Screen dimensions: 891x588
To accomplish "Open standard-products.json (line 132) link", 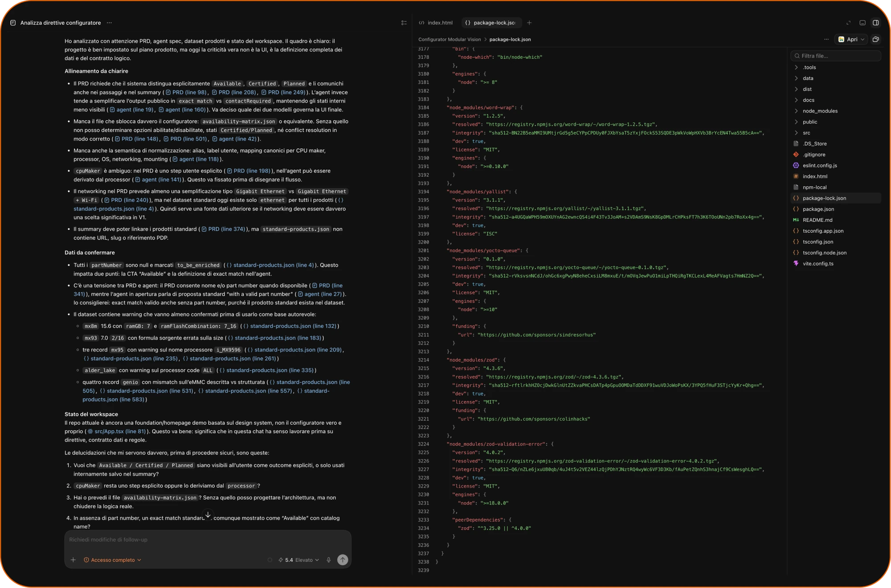I will 290,326.
